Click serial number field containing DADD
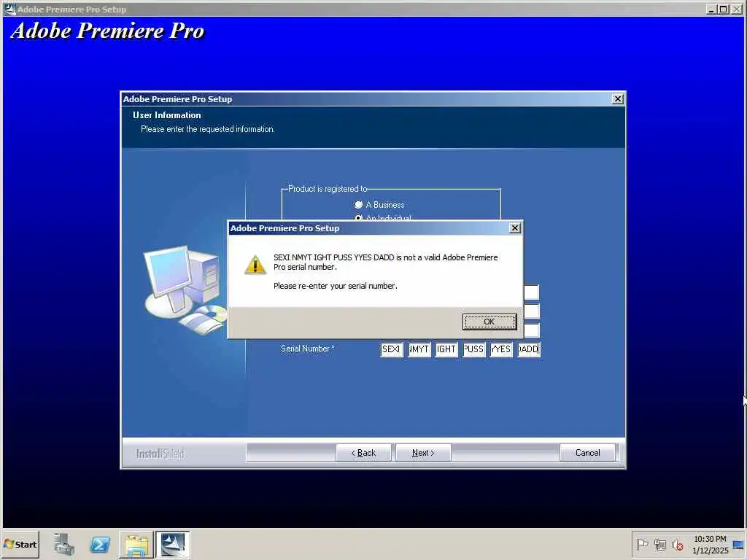The width and height of the screenshot is (747, 560). (x=529, y=349)
